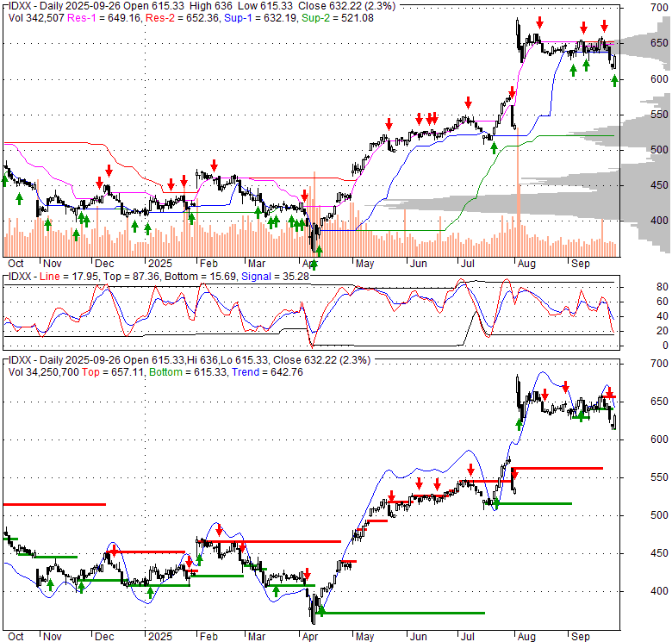Click the 80 level on the oscillator axis
The width and height of the screenshot is (672, 642).
[x=663, y=287]
